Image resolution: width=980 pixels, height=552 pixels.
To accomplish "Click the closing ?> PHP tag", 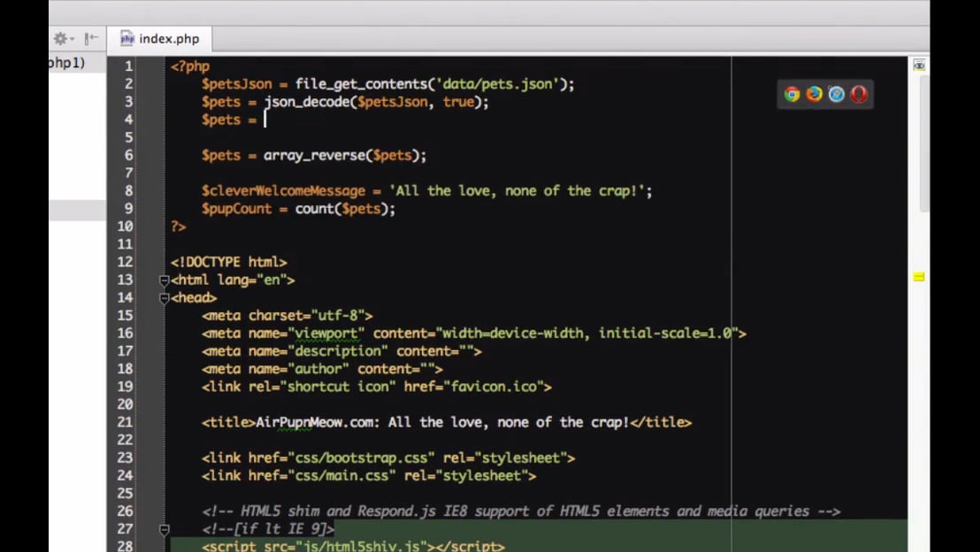I will click(178, 226).
